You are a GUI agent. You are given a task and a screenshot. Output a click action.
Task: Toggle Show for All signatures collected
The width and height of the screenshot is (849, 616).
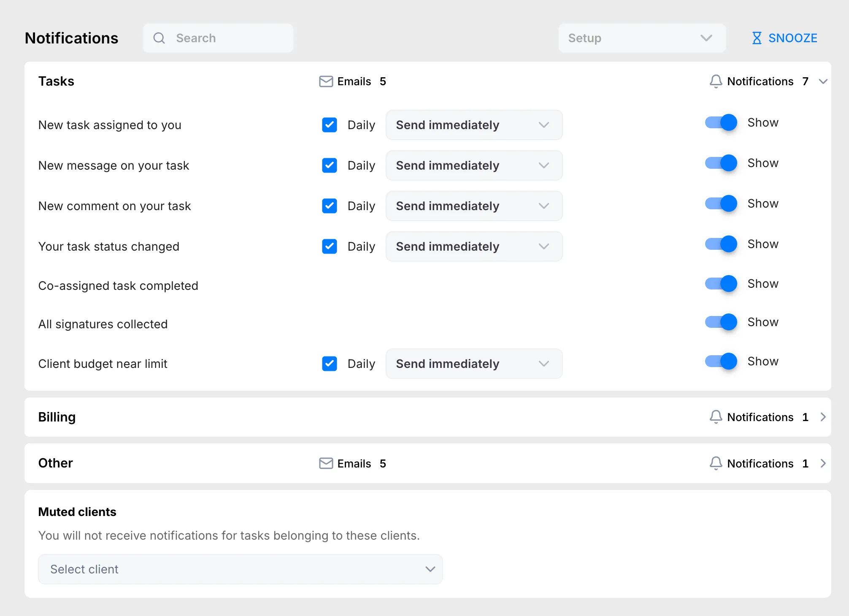click(721, 322)
